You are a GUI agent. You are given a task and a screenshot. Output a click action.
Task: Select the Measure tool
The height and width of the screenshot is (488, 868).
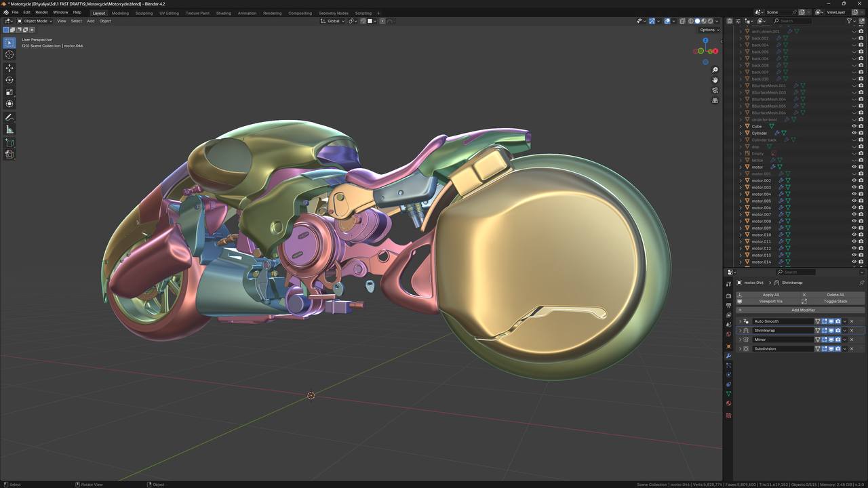9,129
